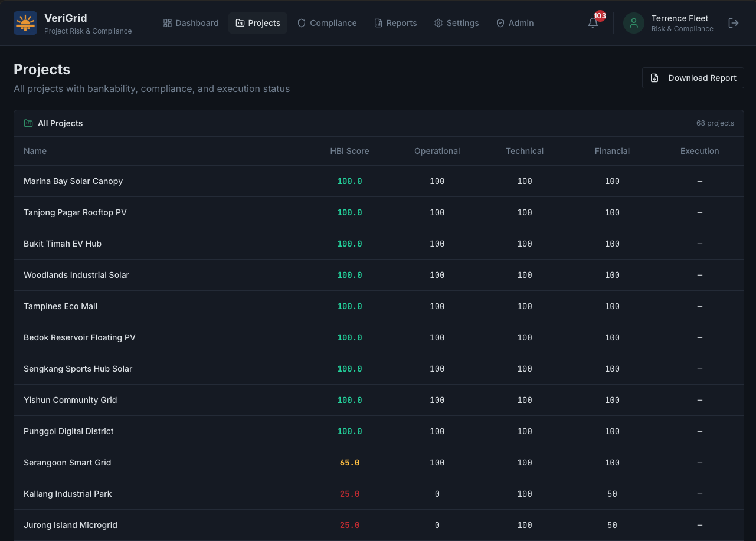Screen dimensions: 756x541
Task: Click the Technical column header
Action: [x=525, y=151]
